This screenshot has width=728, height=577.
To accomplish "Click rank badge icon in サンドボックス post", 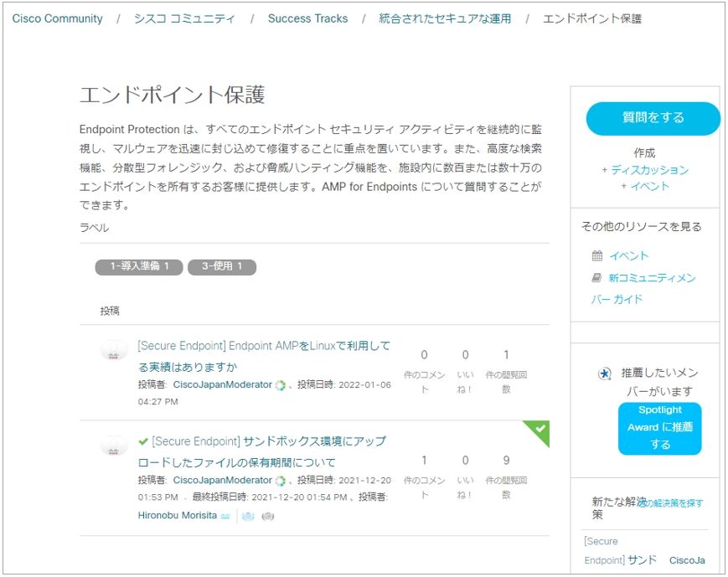I will pyautogui.click(x=280, y=482).
